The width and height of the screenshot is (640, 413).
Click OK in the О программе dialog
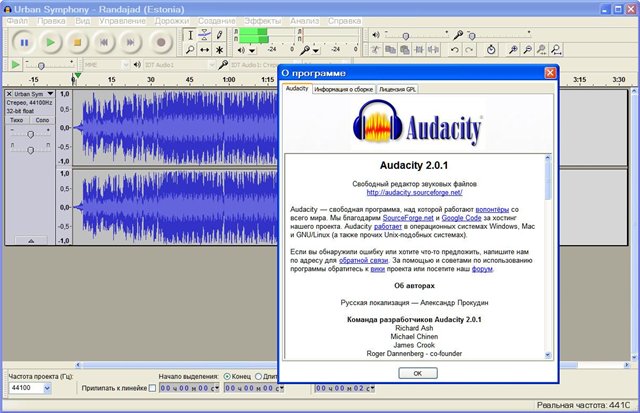point(417,372)
